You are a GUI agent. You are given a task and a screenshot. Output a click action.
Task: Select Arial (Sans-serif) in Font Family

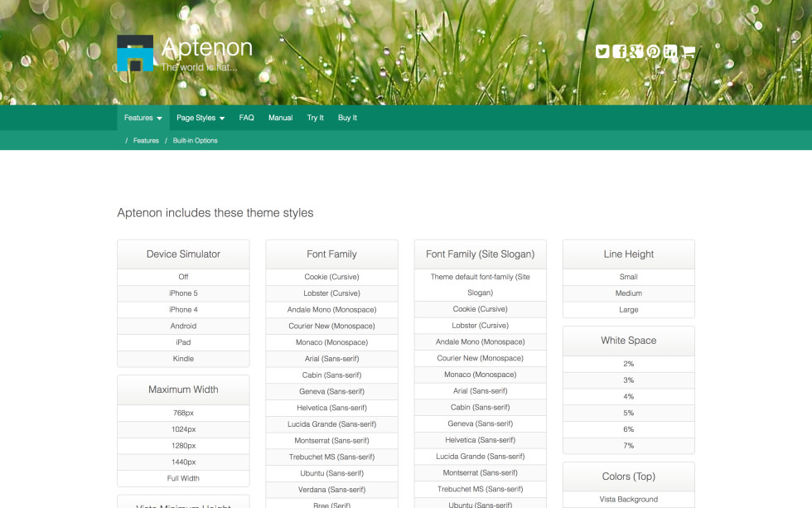tap(332, 358)
